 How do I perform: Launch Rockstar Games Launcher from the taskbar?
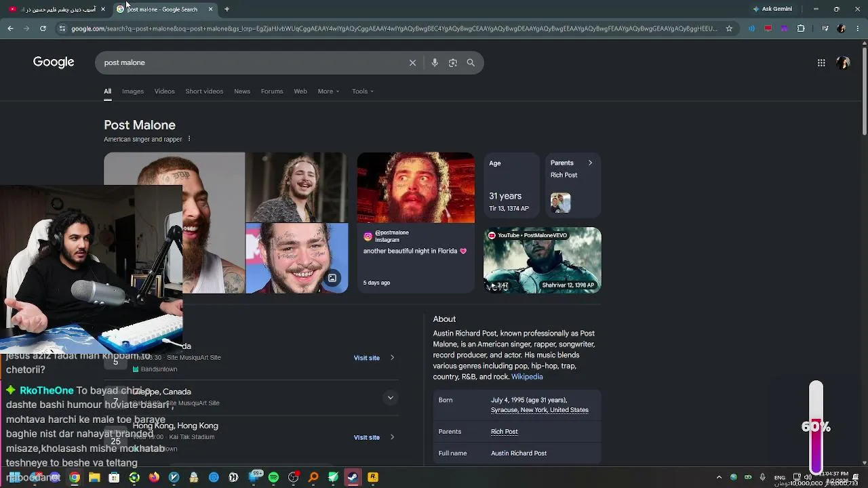(x=372, y=477)
